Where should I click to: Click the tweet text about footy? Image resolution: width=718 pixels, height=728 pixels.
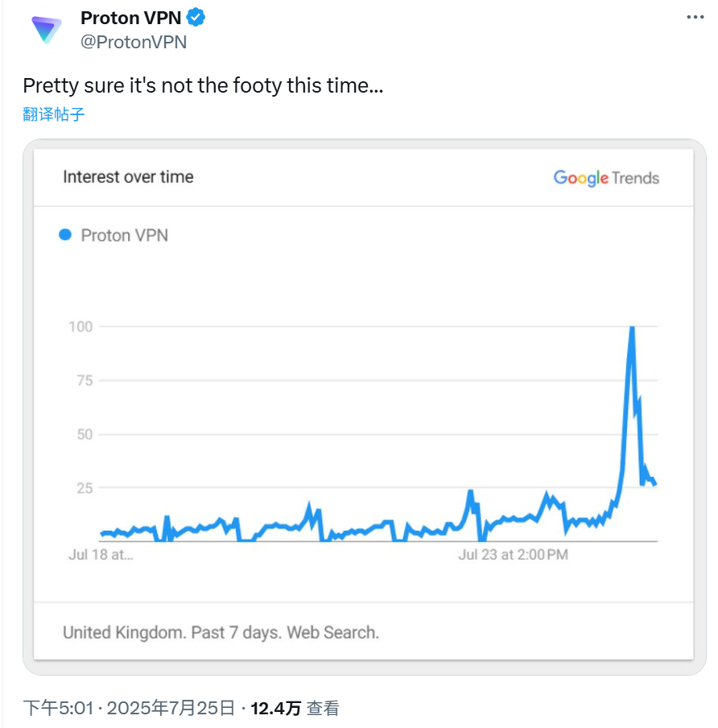point(204,86)
